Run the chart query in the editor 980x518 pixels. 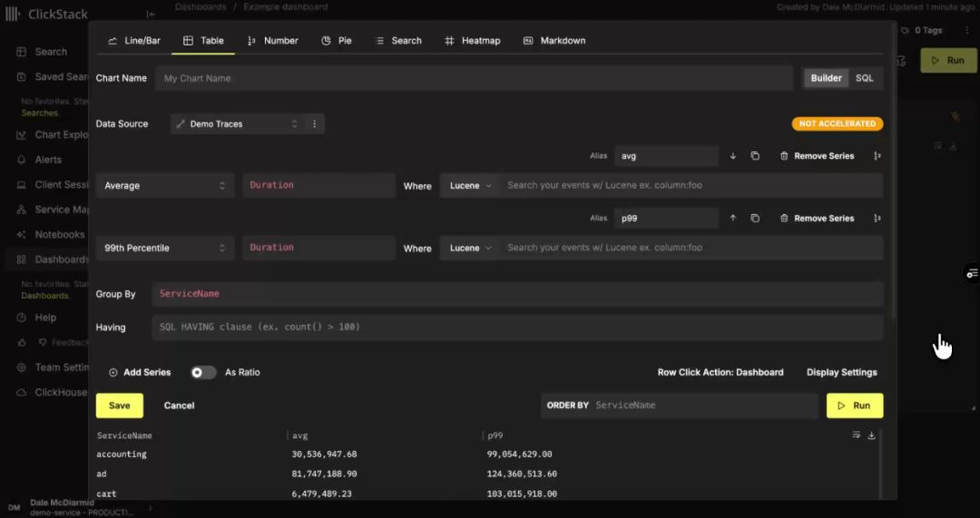[855, 406]
